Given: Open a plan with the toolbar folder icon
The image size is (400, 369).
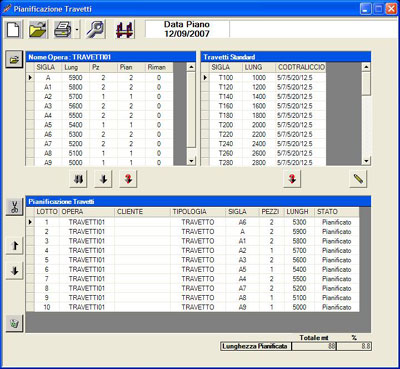Looking at the screenshot, I should (x=38, y=30).
